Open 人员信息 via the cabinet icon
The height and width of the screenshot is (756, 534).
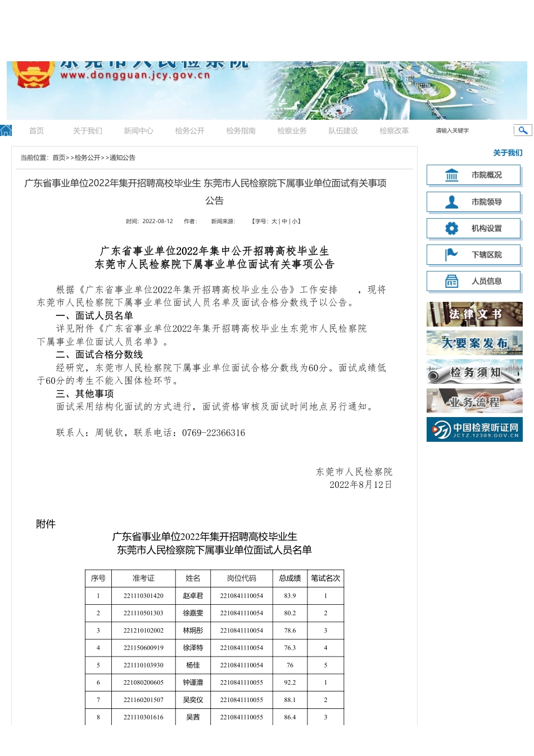click(x=452, y=281)
